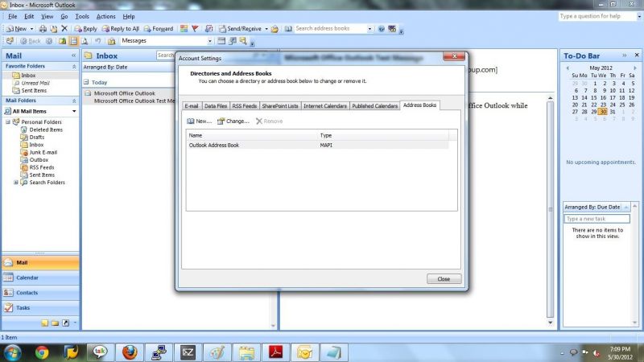The image size is (644, 362).
Task: Go to the previous month in To-Do Bar calendar
Action: (x=568, y=68)
